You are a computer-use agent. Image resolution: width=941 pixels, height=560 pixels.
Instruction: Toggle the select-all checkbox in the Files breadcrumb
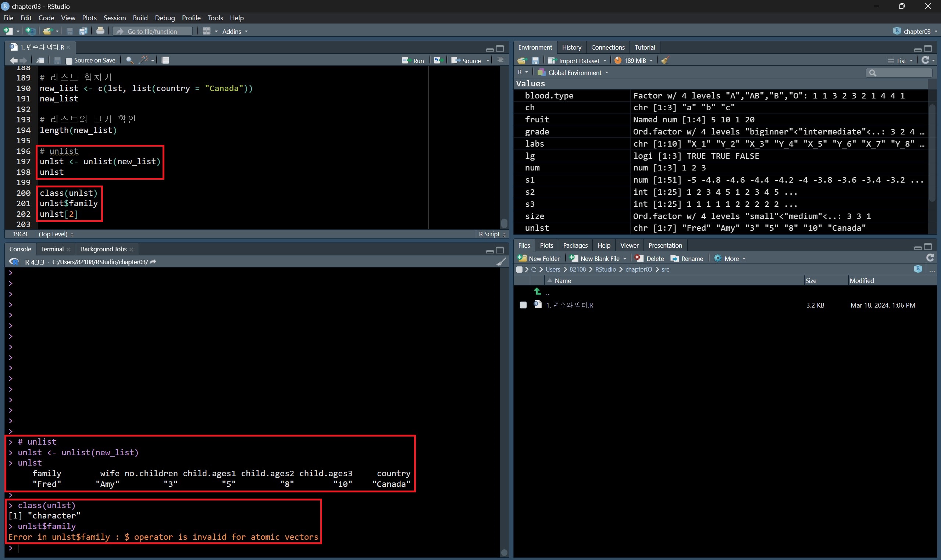[520, 269]
